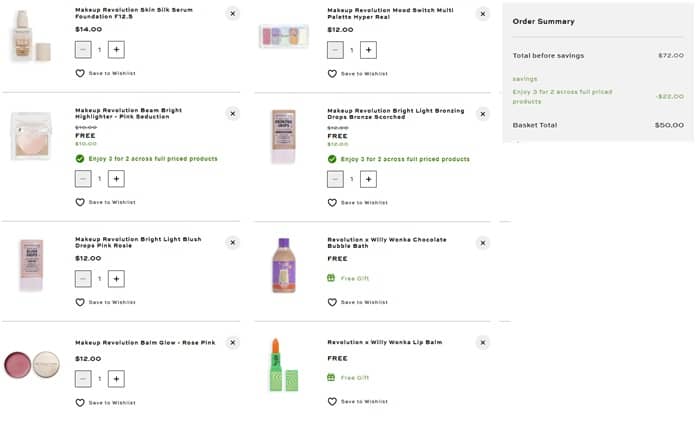This screenshot has width=700, height=422.
Task: Decrease Beam Bright Highlighter quantity
Action: point(83,179)
